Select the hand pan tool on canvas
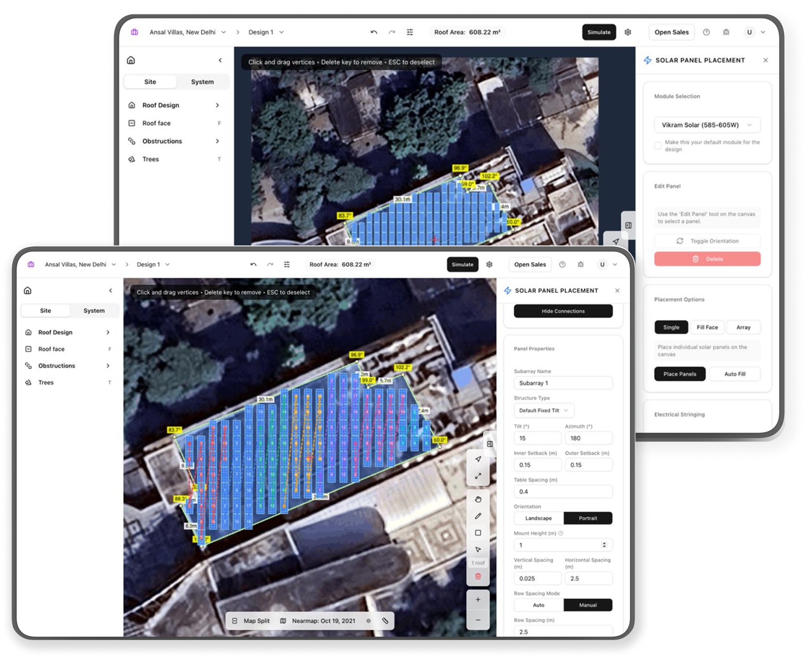Viewport: 812px width, 659px height. [x=478, y=499]
